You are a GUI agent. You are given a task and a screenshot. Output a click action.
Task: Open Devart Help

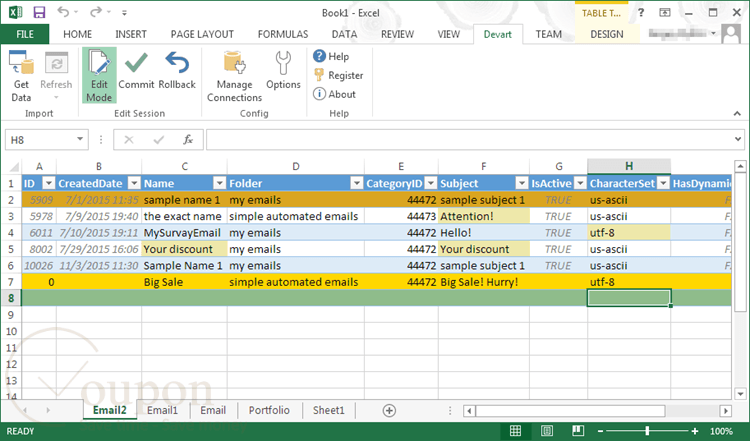click(331, 56)
